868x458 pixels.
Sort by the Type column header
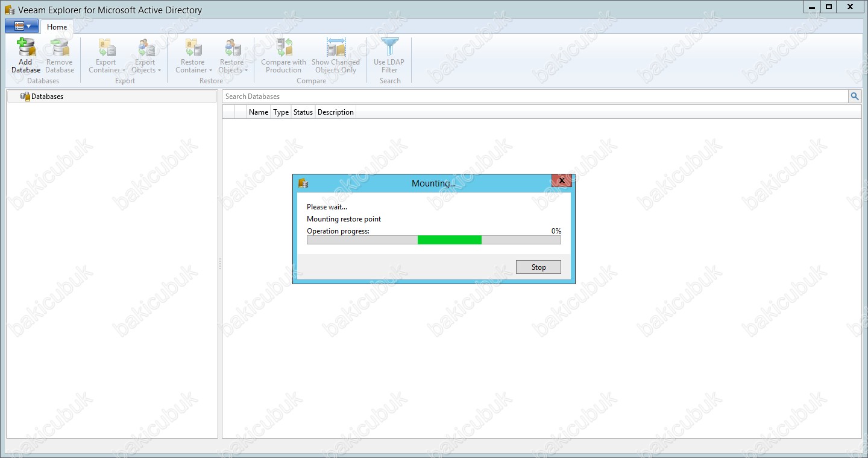281,112
